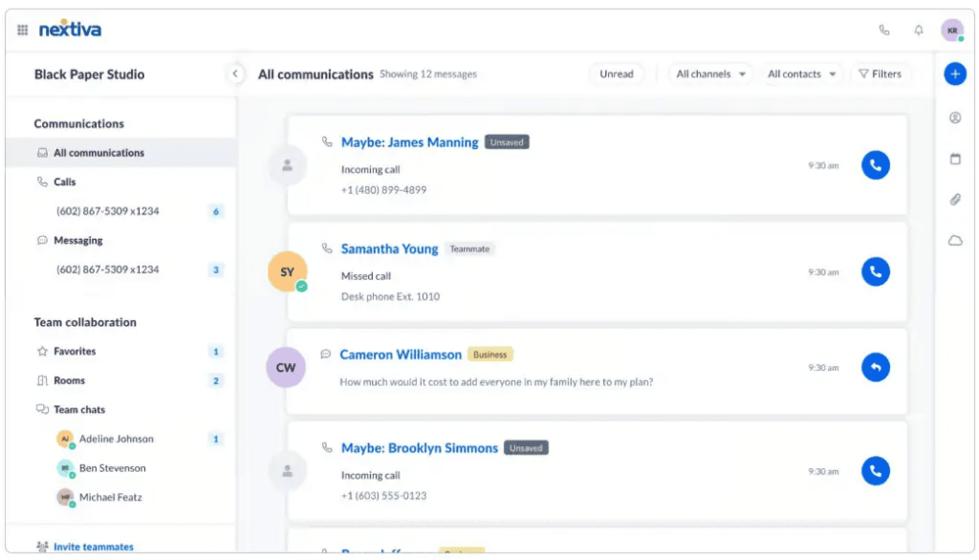The width and height of the screenshot is (979, 560).
Task: Open the All contacts dropdown
Action: 800,74
